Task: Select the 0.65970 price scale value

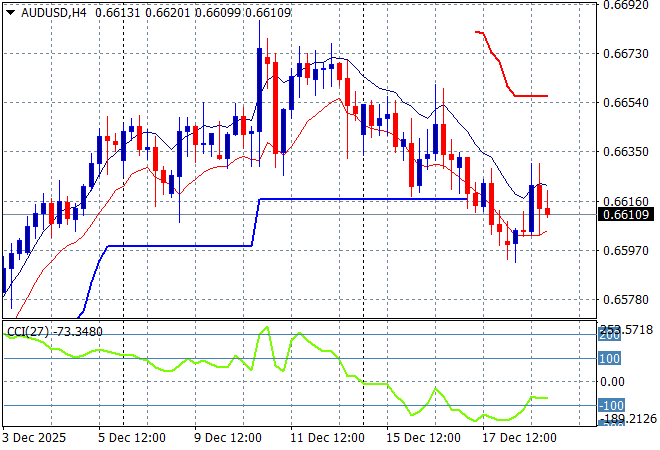Action: [x=626, y=250]
